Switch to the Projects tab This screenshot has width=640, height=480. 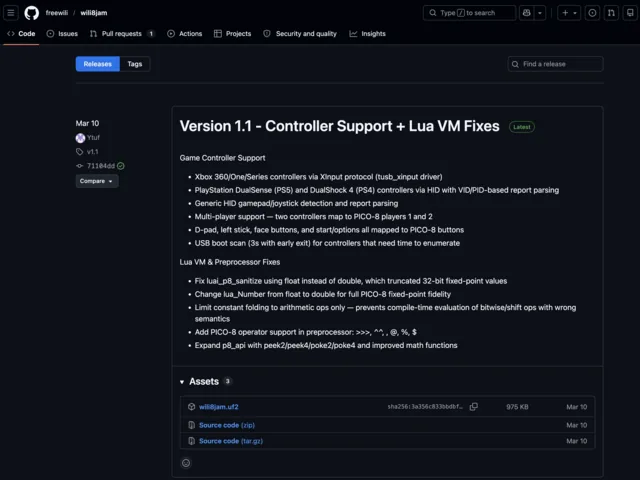(233, 33)
